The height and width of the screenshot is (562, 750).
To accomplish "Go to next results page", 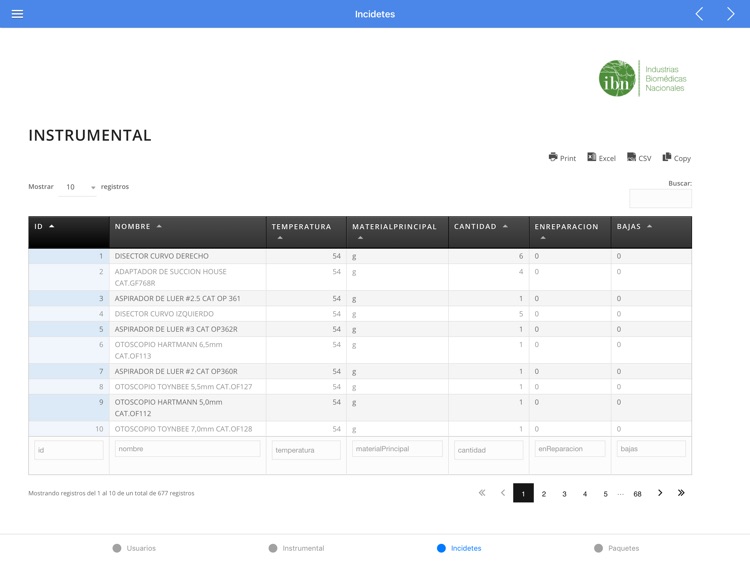I will (x=660, y=493).
